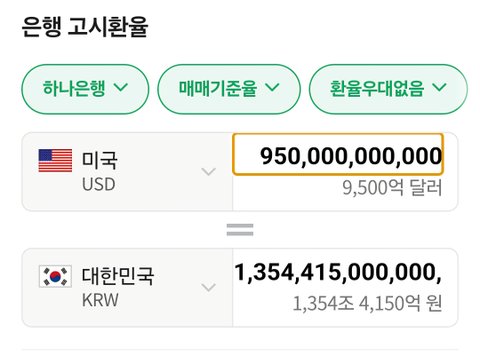Click the USD currency code text

99,184
